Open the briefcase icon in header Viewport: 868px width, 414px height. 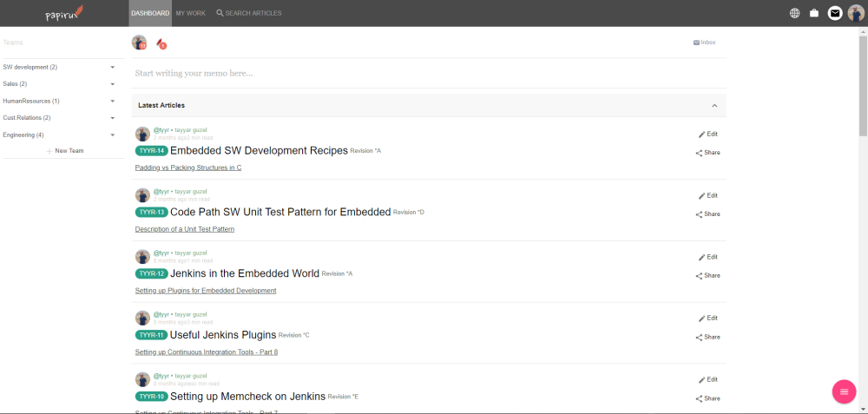(x=814, y=13)
